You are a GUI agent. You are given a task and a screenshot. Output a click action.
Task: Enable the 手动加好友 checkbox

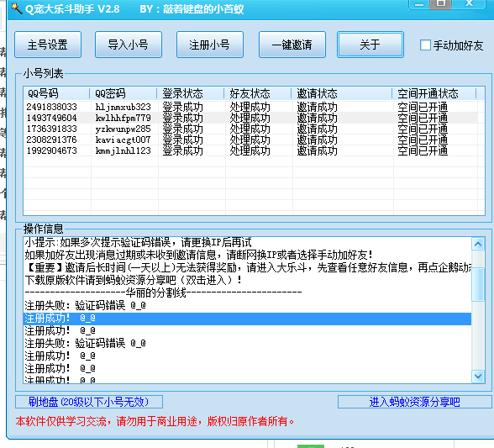[425, 45]
